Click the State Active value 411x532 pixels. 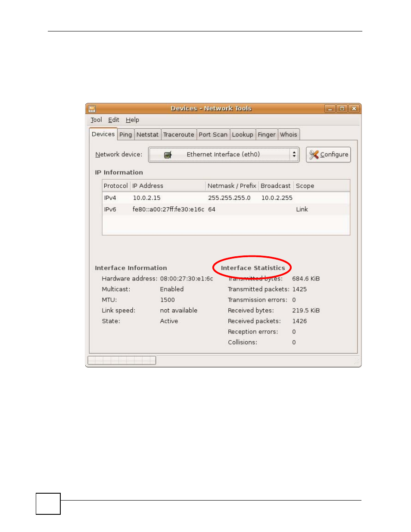click(169, 321)
